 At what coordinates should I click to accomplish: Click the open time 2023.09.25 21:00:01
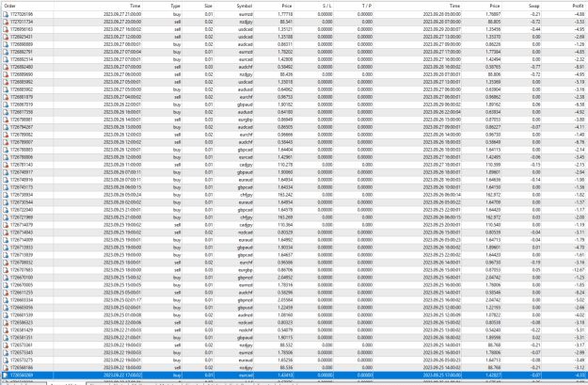(122, 210)
